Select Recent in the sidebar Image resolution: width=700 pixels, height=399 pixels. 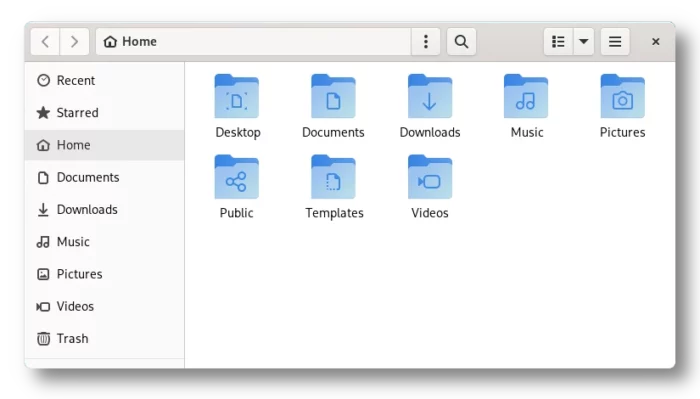tap(104, 80)
